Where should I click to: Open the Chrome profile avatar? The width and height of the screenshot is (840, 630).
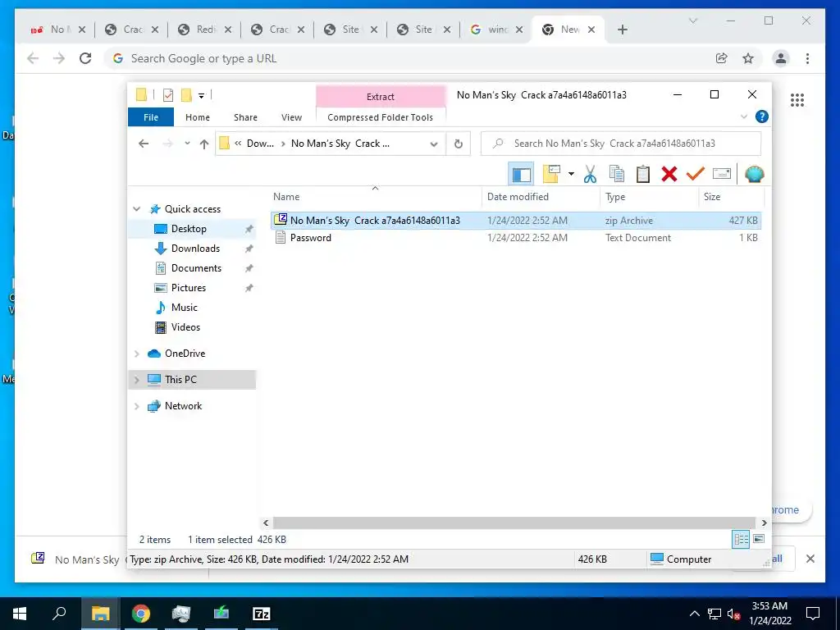point(781,58)
